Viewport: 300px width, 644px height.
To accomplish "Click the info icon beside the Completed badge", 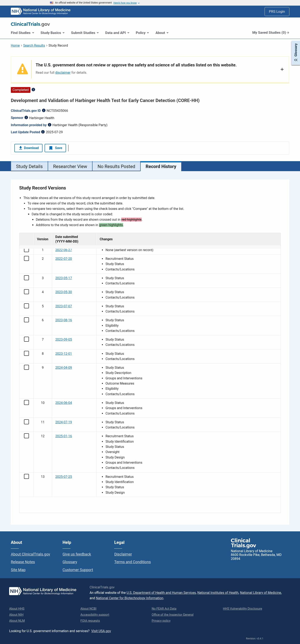I will tap(34, 90).
